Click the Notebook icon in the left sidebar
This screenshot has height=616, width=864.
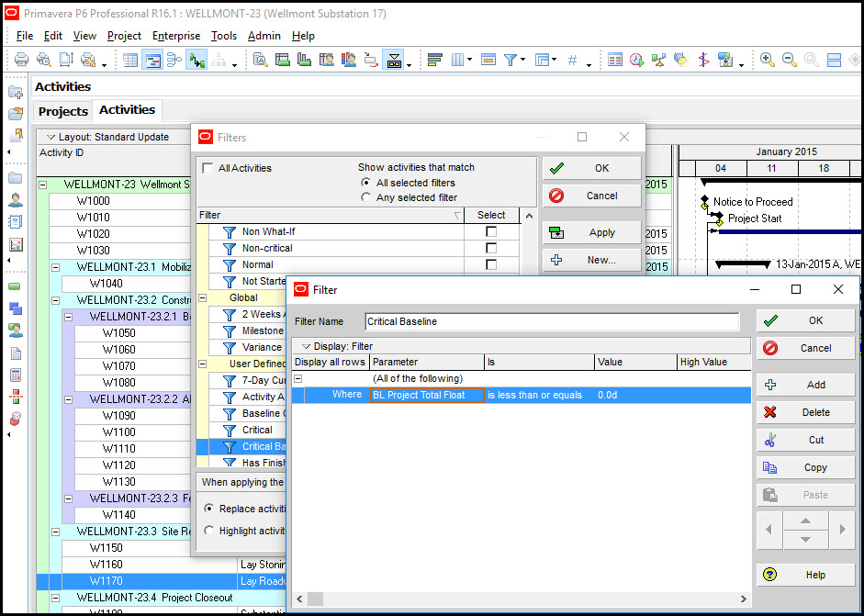(x=15, y=220)
